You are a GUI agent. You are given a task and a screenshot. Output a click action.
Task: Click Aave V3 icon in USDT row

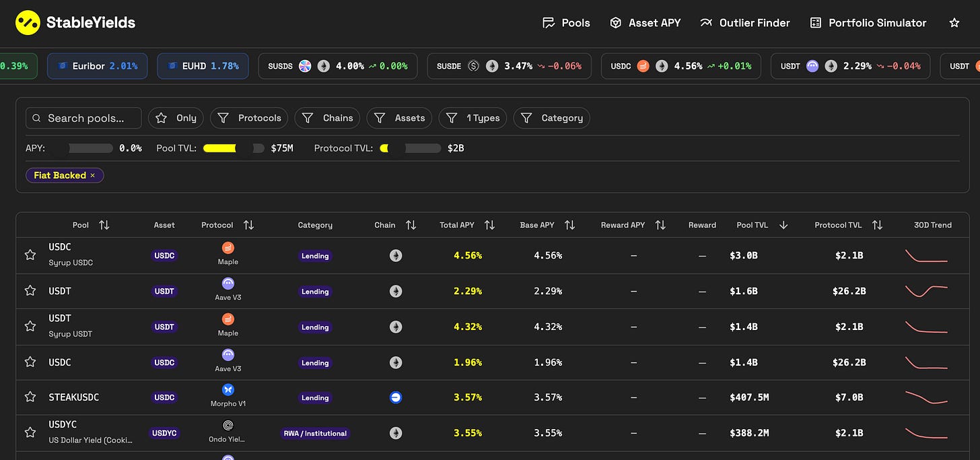pos(228,284)
